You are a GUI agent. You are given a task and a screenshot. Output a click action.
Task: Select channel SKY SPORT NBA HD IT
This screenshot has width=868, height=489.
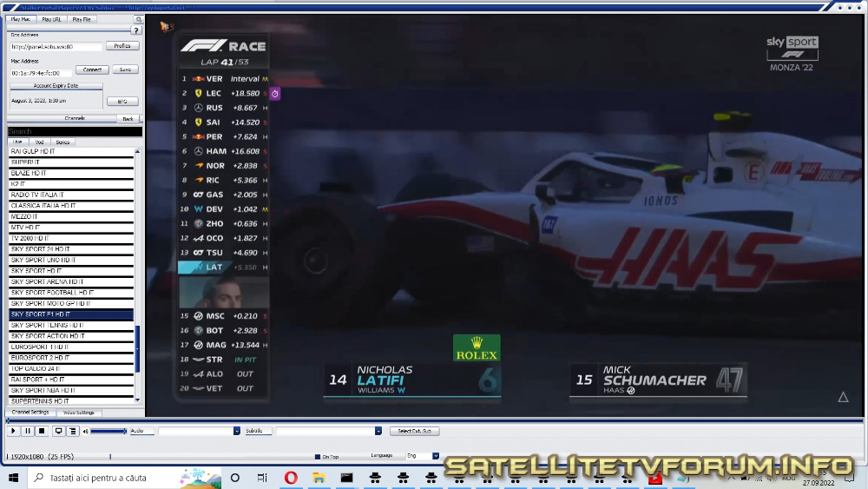[x=71, y=391]
